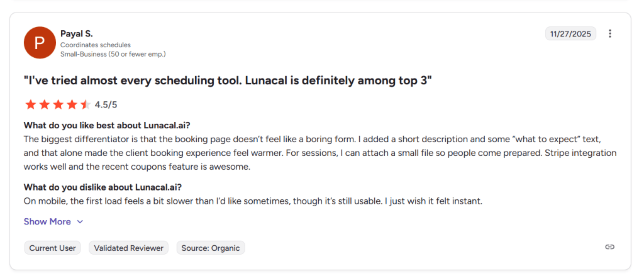
Task: Click the copy review link icon
Action: [609, 247]
